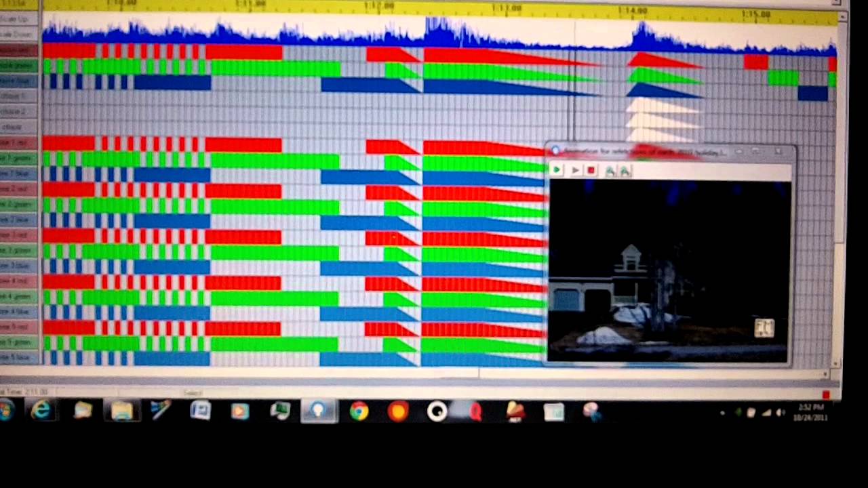Viewport: 868px width, 488px height.
Task: Select the '2 red' channel button
Action: coord(19,189)
